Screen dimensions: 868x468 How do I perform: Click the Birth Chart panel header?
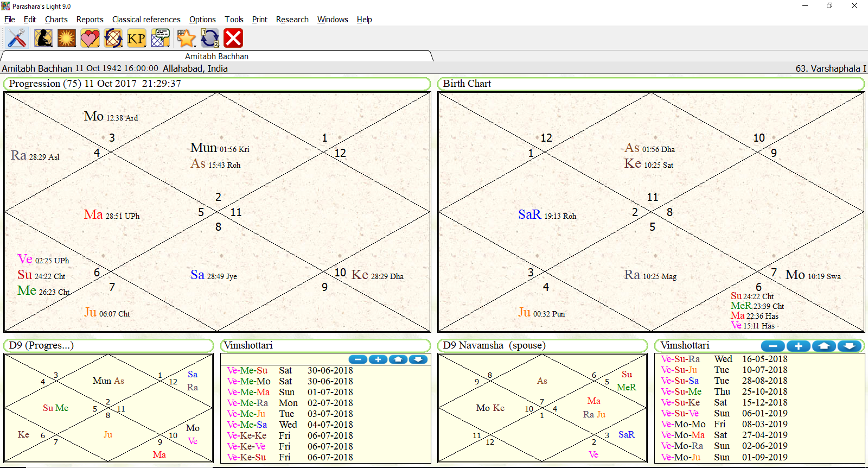click(651, 84)
